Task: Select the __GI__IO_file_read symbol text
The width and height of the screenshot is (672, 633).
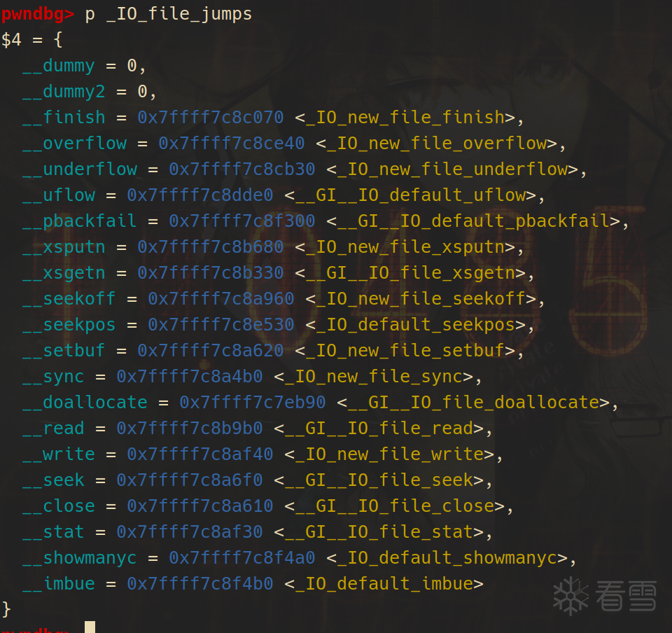Action: click(379, 428)
